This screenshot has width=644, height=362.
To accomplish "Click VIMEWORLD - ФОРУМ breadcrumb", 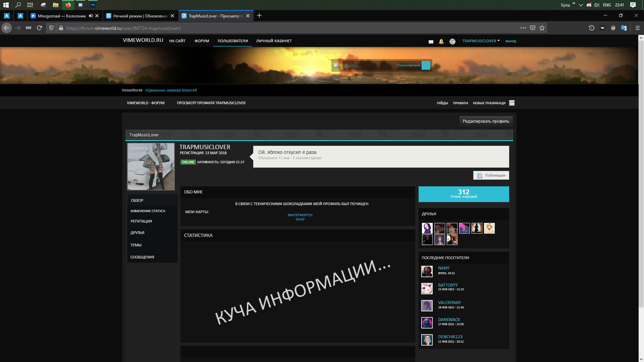I will 146,103.
